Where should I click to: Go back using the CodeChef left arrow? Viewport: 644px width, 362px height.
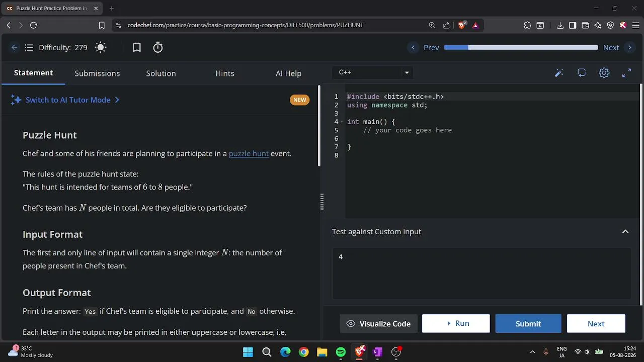pos(14,47)
